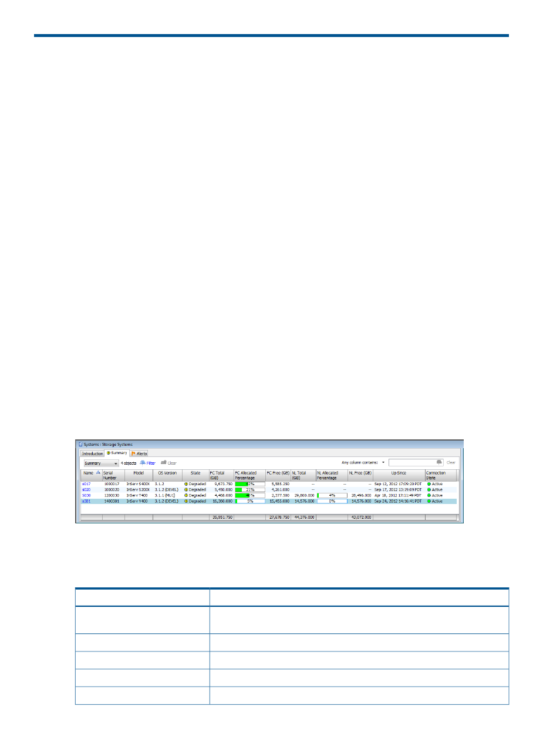Viewport: 560px width, 746px height.
Task: Click s017 FC allocated progress bar
Action: click(x=250, y=484)
